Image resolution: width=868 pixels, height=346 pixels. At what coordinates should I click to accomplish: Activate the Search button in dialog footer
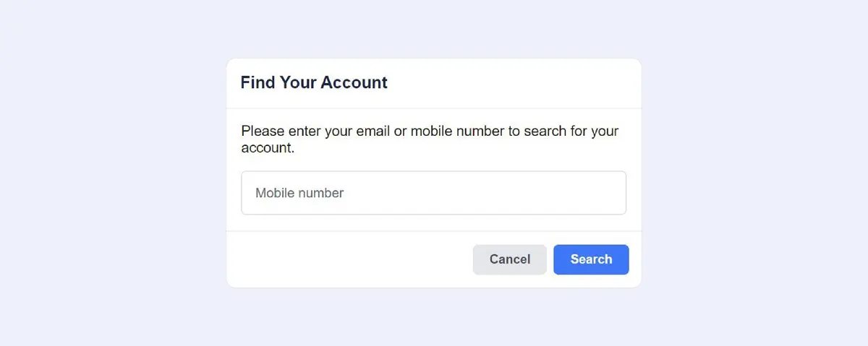(x=591, y=259)
